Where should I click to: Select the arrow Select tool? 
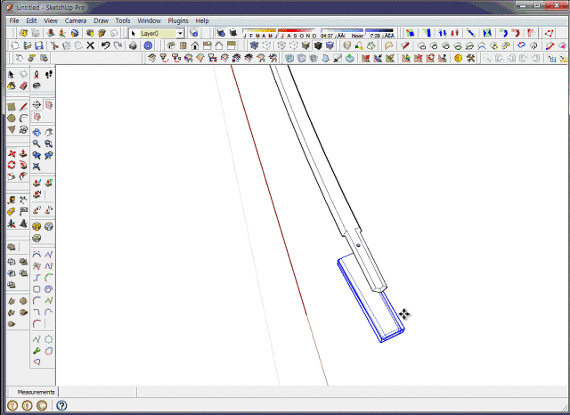11,74
